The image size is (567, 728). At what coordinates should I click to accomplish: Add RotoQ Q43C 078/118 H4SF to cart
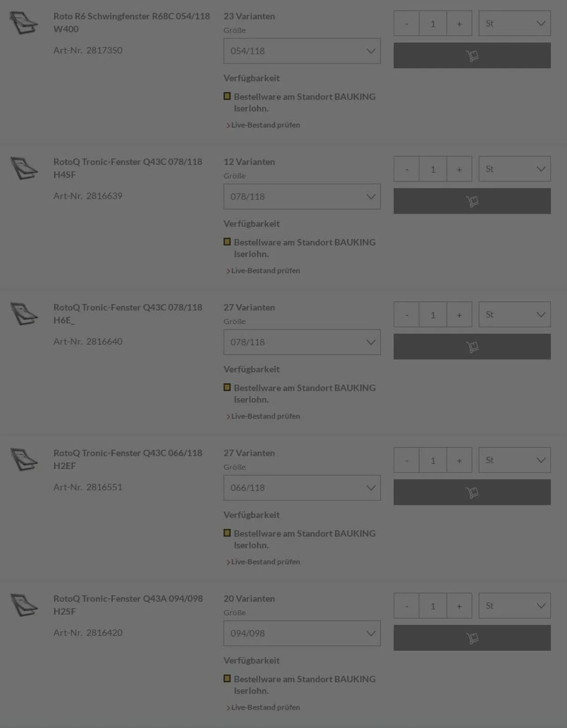[x=472, y=201]
